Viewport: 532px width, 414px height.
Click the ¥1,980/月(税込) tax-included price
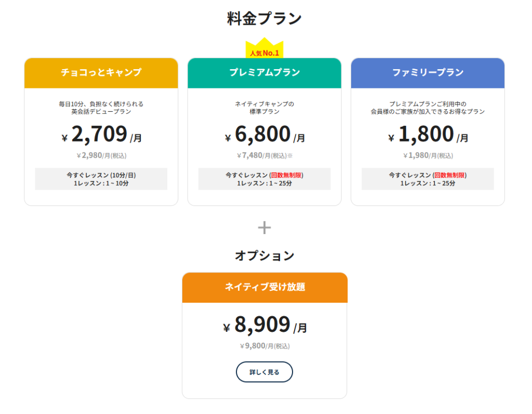coord(428,156)
